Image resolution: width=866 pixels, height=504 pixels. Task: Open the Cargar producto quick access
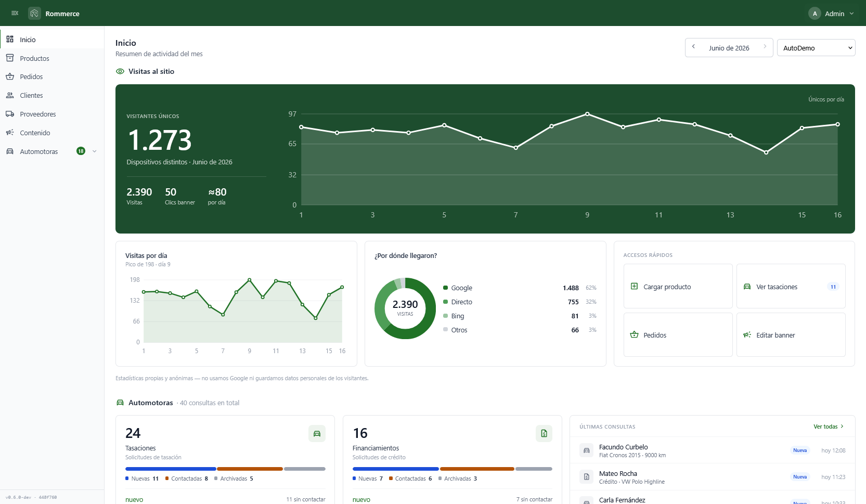(x=678, y=286)
